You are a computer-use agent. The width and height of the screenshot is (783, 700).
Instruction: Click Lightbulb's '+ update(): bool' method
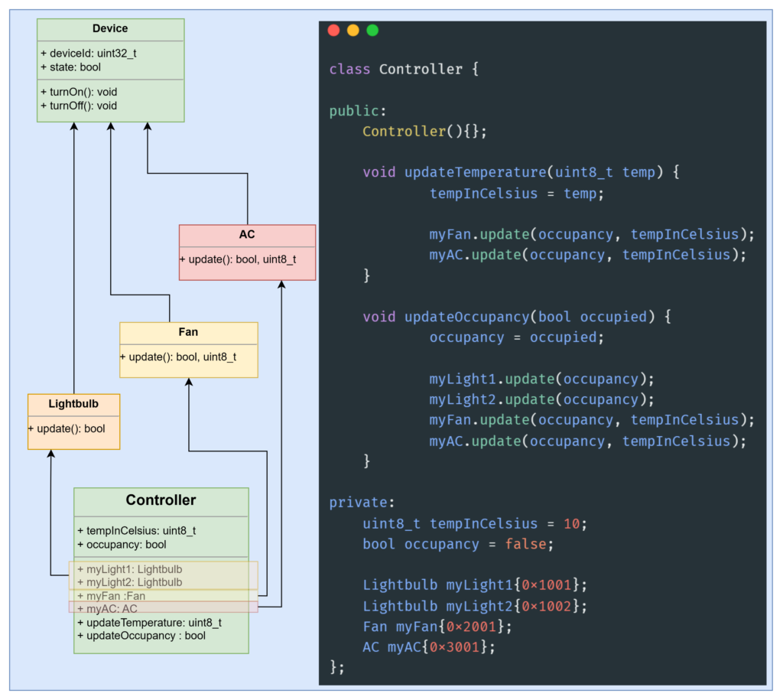(67, 428)
